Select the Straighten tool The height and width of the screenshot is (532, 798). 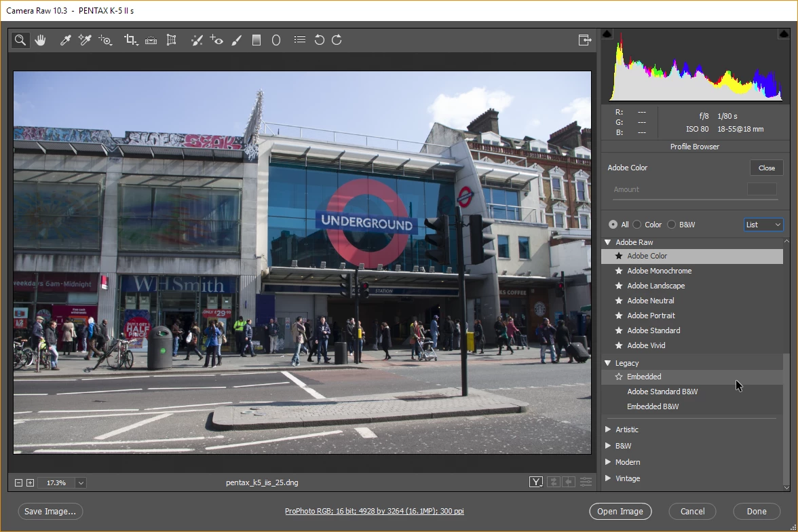click(x=151, y=40)
